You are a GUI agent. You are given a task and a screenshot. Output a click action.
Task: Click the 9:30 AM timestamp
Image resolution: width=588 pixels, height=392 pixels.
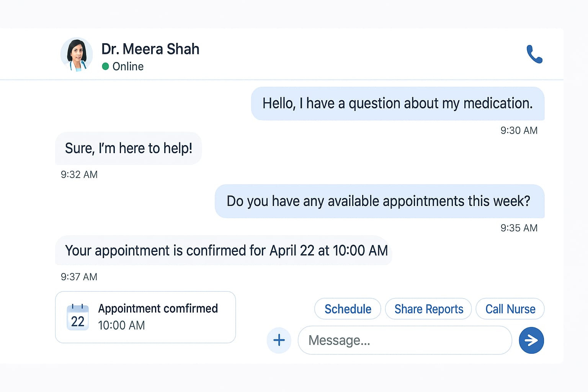point(519,131)
